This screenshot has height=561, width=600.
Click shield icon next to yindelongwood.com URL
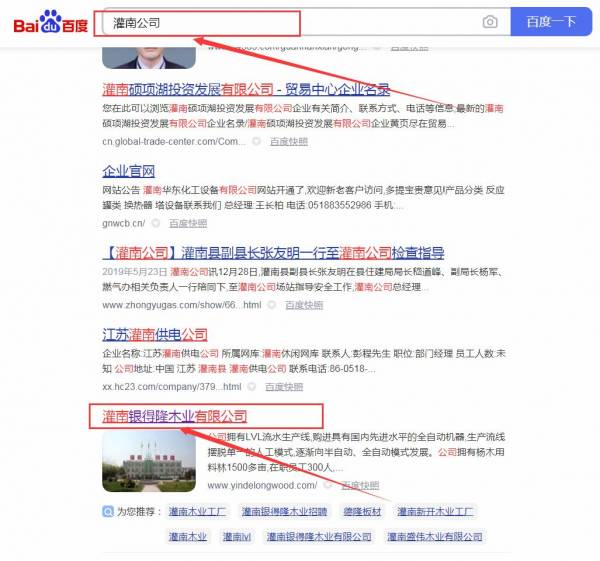330,486
